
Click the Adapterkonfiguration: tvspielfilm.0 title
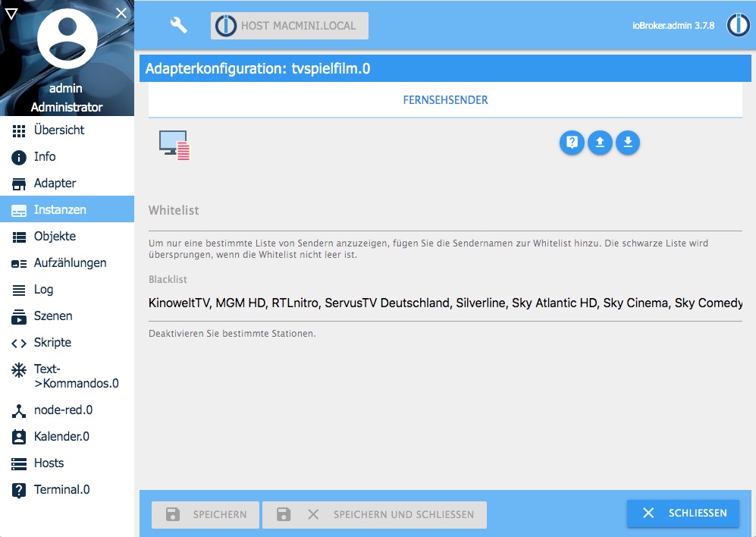(x=258, y=68)
